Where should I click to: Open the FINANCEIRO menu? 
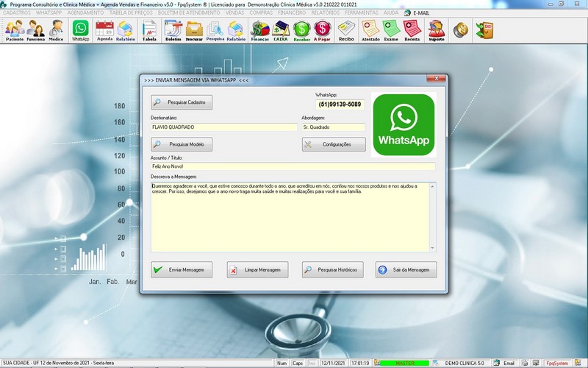[292, 13]
